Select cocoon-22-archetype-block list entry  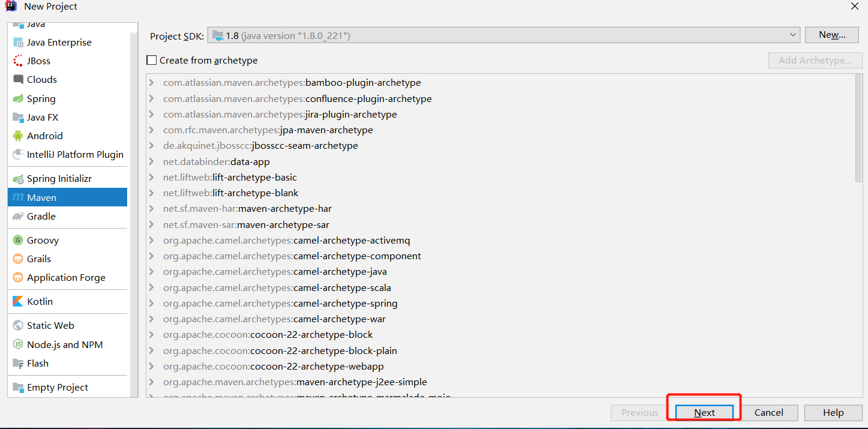tap(268, 335)
